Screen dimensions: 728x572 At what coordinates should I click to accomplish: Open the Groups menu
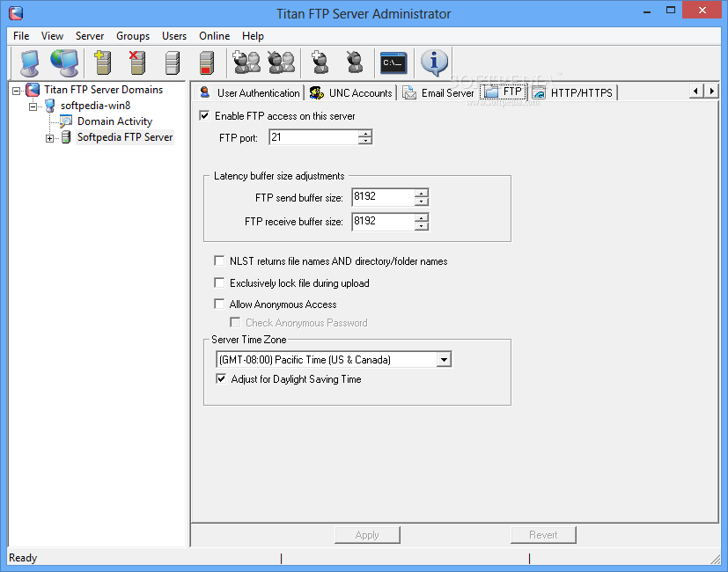click(x=133, y=36)
